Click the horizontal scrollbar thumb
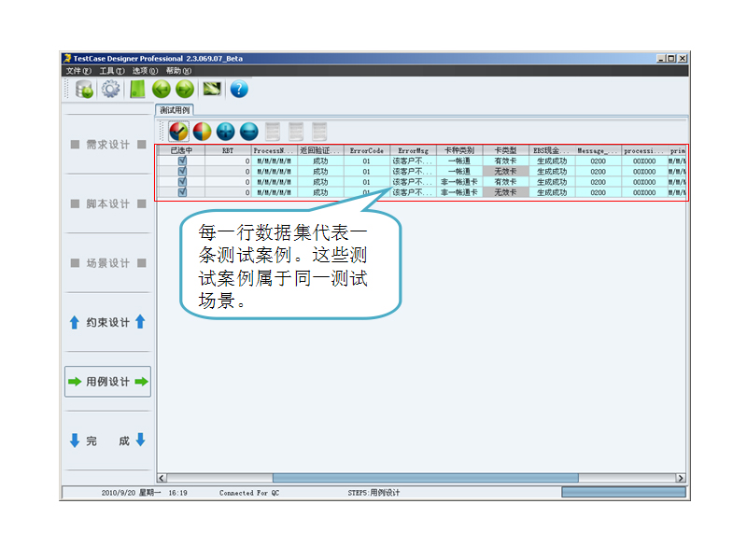Screen dimensions: 747x560 (x=426, y=478)
